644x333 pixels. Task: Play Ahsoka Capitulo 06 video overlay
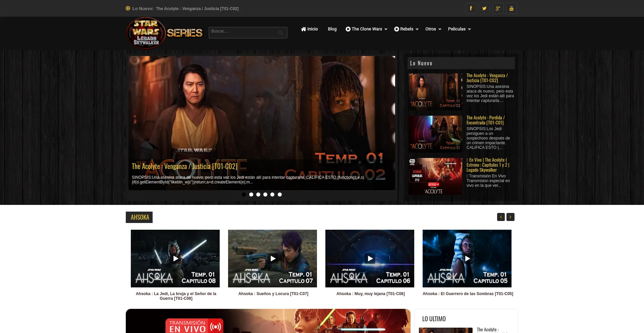click(x=370, y=259)
